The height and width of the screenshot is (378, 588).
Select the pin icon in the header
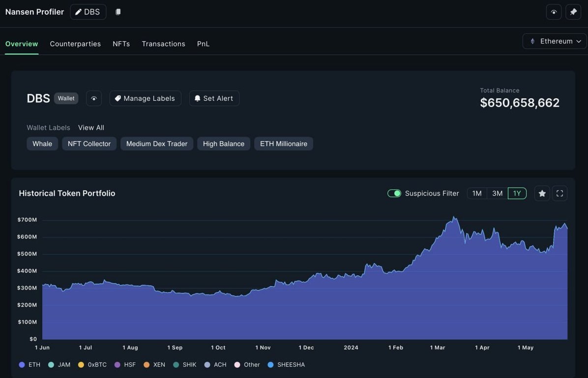click(573, 11)
